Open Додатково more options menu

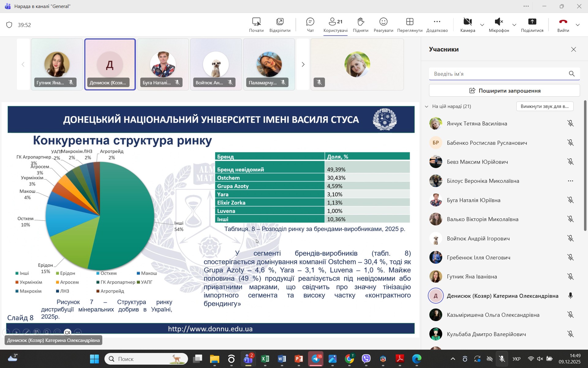click(437, 25)
